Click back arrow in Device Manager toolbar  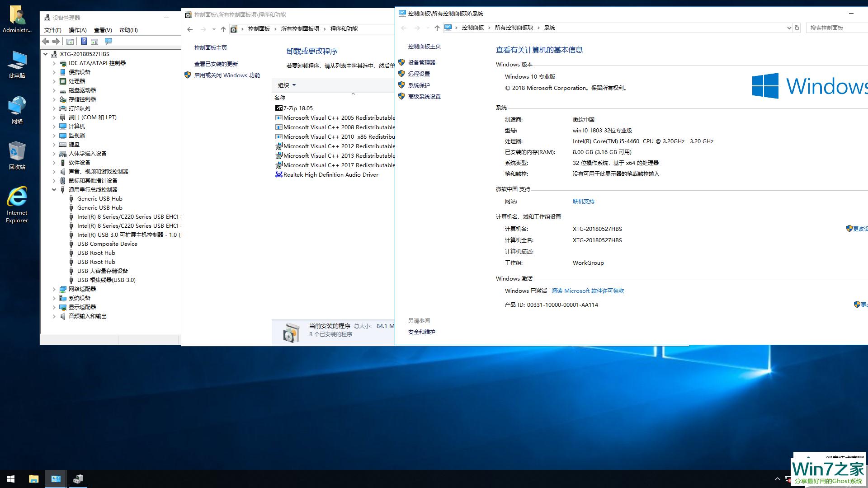[x=46, y=41]
